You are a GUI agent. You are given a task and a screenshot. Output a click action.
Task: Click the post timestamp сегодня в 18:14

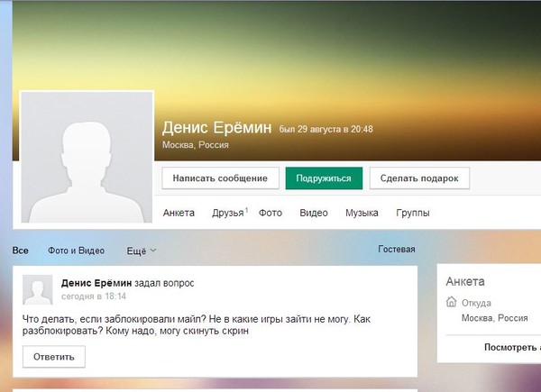tap(94, 296)
